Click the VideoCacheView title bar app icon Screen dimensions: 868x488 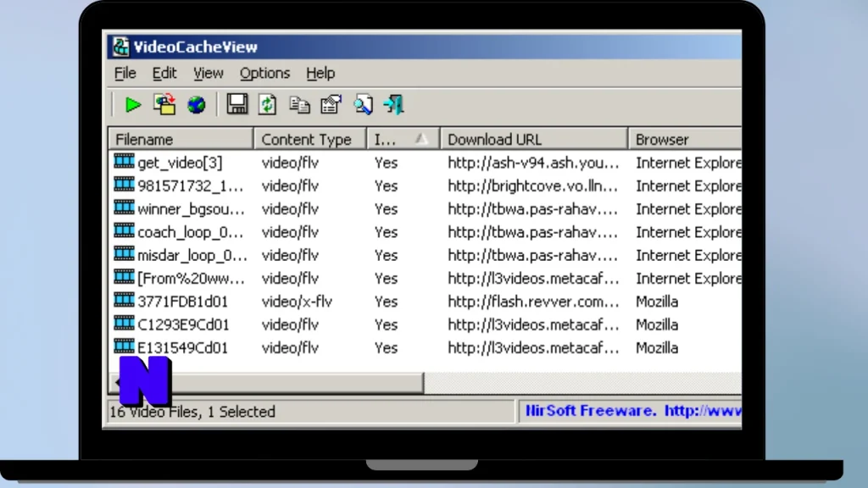click(x=120, y=47)
